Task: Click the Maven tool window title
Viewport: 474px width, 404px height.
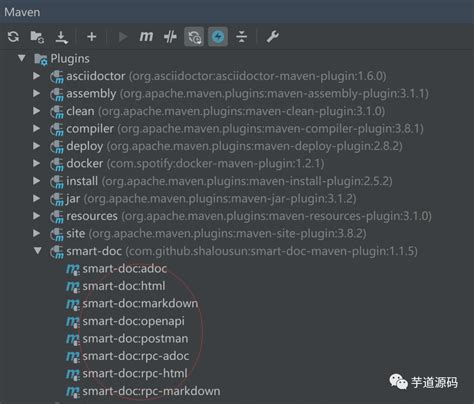Action: (x=22, y=12)
